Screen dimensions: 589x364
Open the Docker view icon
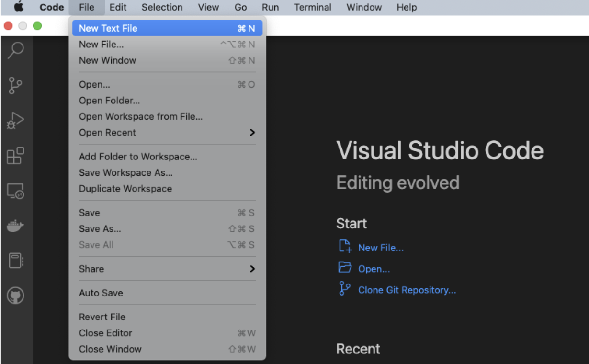(x=16, y=226)
